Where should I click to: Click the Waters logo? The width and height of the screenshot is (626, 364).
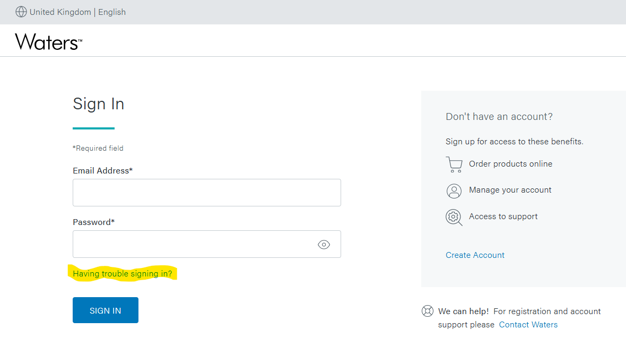(x=48, y=41)
